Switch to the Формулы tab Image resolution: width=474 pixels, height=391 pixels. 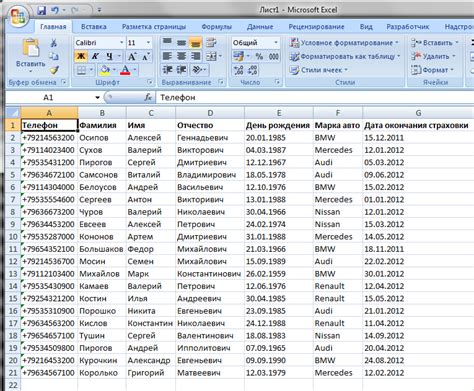tap(217, 27)
